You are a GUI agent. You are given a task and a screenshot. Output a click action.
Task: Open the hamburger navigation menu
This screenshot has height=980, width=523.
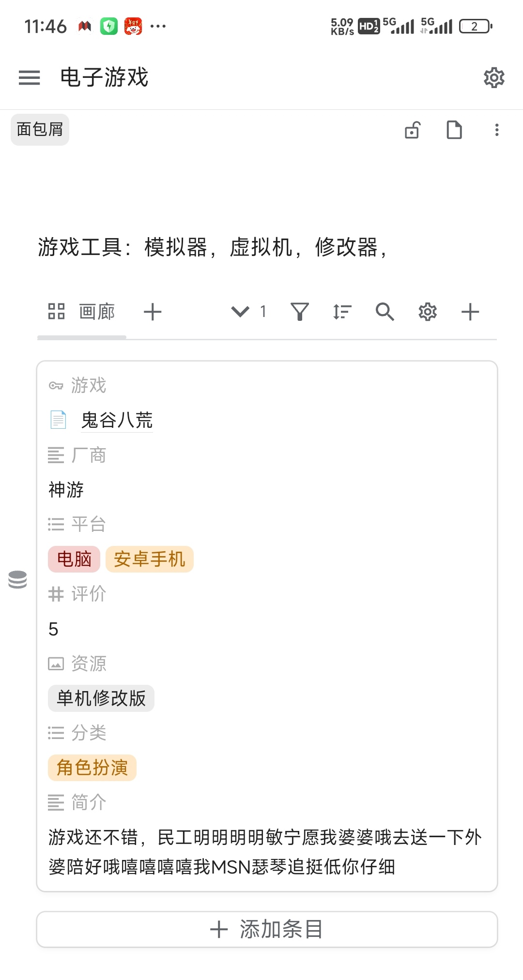29,77
